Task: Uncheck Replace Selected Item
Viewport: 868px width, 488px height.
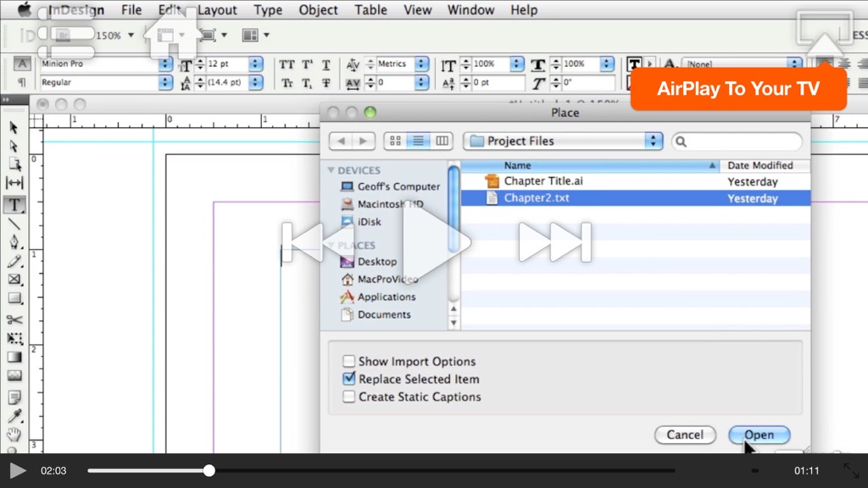Action: coord(348,379)
